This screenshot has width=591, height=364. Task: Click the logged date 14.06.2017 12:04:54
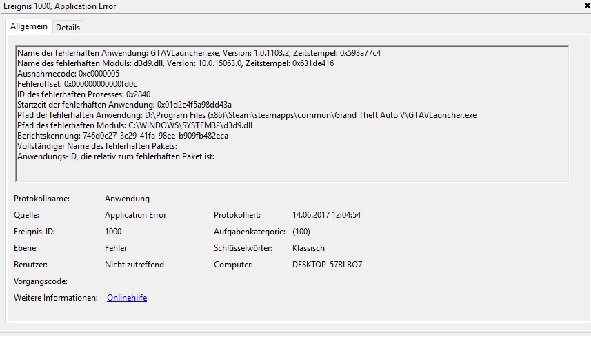pos(326,215)
